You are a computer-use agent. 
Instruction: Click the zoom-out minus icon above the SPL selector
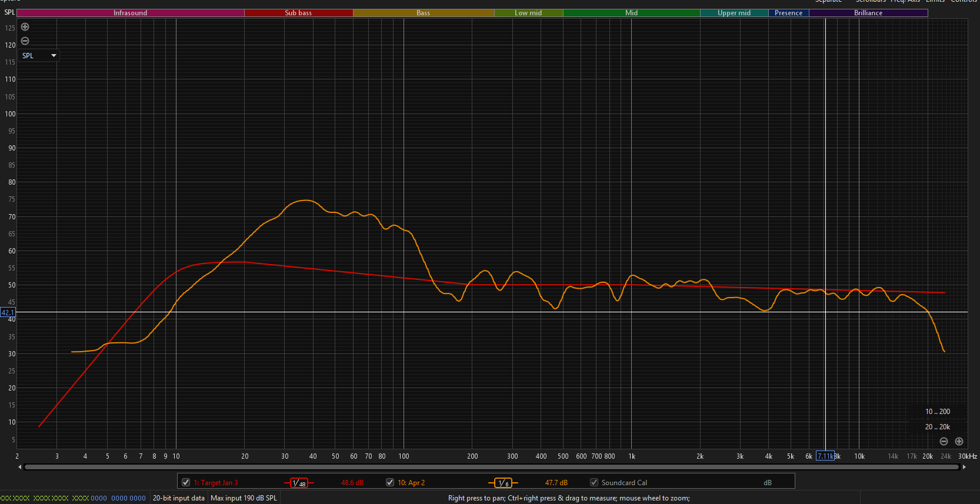click(25, 41)
